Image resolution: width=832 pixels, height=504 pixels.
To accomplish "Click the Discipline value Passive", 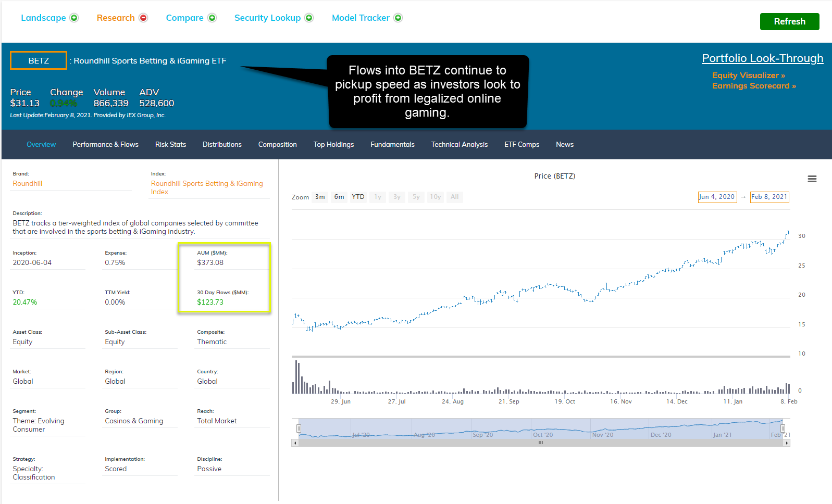I will [x=209, y=469].
